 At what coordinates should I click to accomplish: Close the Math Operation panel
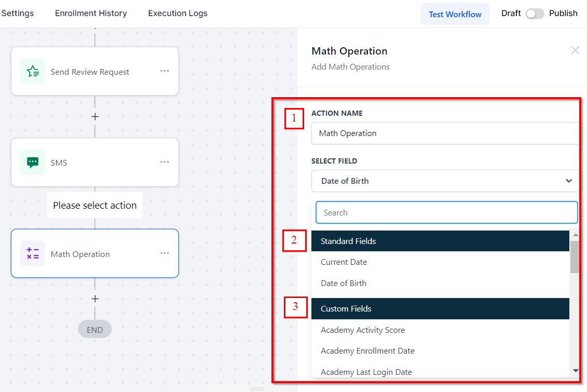pyautogui.click(x=575, y=50)
